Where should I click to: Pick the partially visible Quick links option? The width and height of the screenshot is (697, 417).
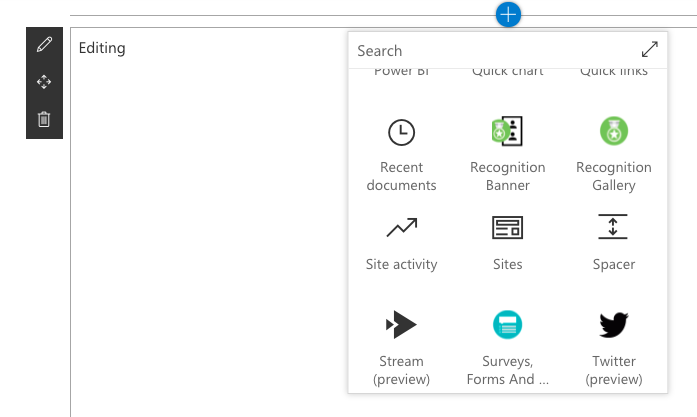tap(613, 72)
